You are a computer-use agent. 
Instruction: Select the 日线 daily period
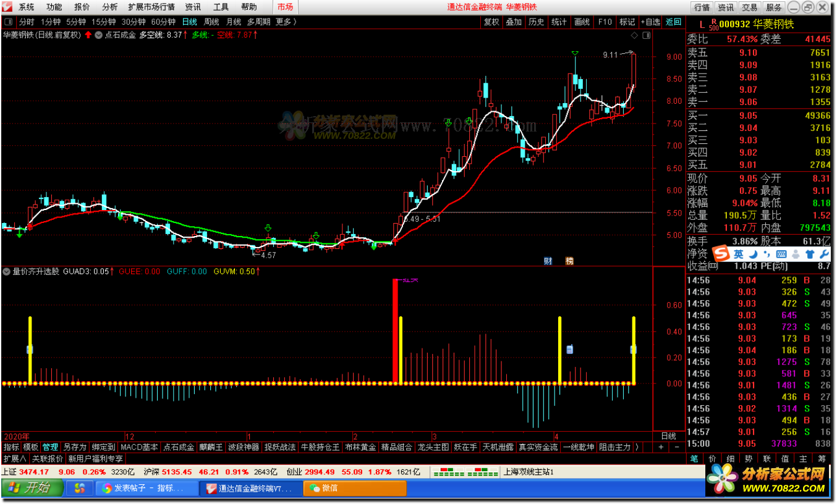coord(189,22)
